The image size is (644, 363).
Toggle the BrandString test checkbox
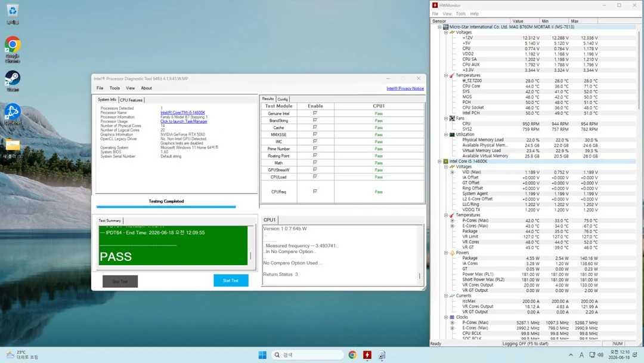point(315,120)
